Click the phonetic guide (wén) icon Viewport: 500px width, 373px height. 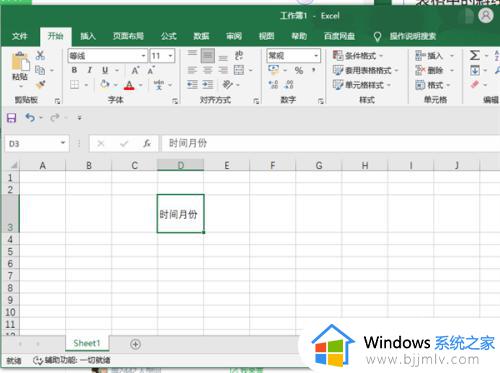pos(159,85)
